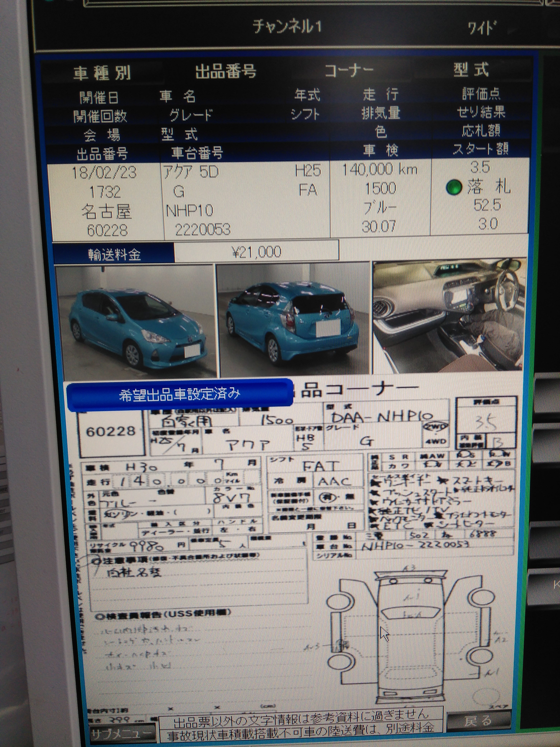The width and height of the screenshot is (560, 747).
Task: Click the 140,000 km mileage cell
Action: (x=380, y=170)
